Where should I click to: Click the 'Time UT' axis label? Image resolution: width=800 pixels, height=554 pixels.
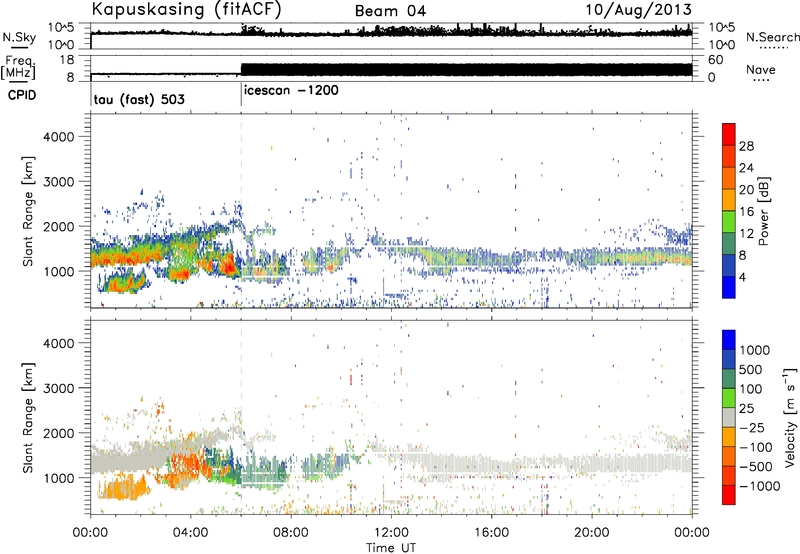coord(391,547)
